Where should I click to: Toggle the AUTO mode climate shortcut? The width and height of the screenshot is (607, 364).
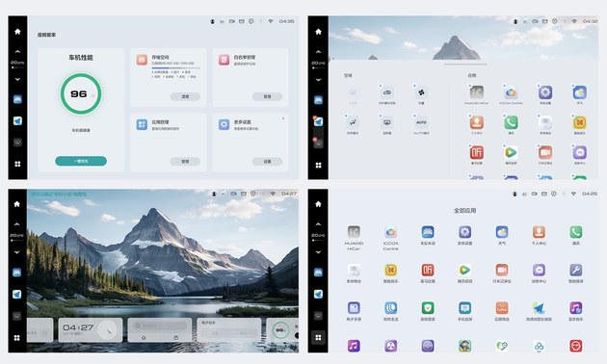point(421,122)
